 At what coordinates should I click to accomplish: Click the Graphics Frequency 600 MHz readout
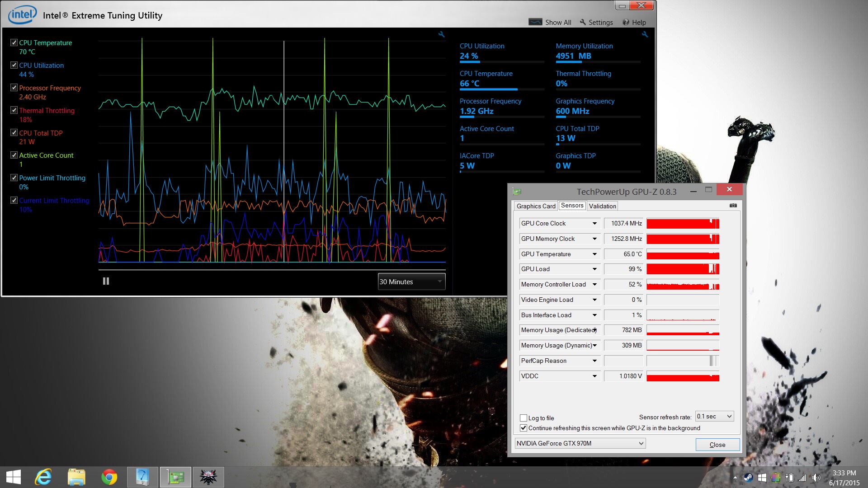(572, 111)
